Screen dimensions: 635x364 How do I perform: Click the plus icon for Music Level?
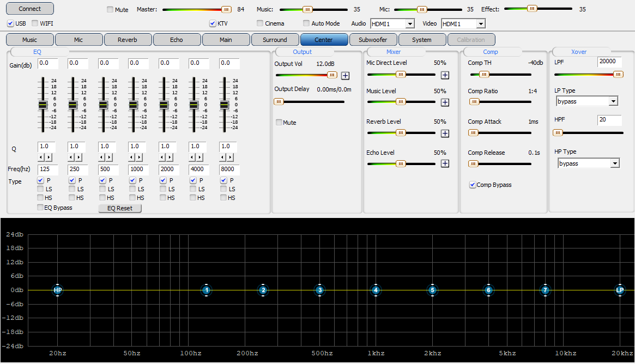pyautogui.click(x=445, y=102)
